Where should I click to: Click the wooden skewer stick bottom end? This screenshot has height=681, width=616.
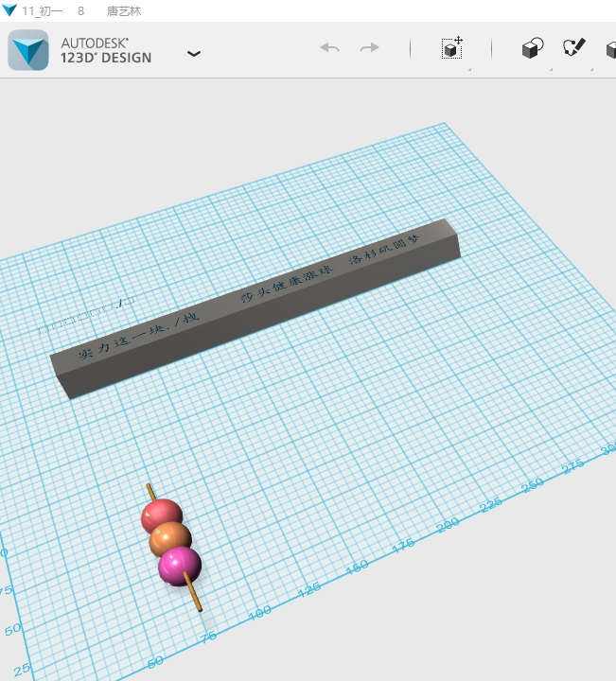click(194, 594)
